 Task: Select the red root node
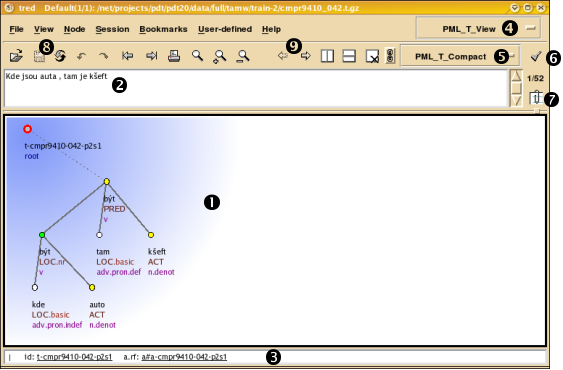(x=28, y=129)
